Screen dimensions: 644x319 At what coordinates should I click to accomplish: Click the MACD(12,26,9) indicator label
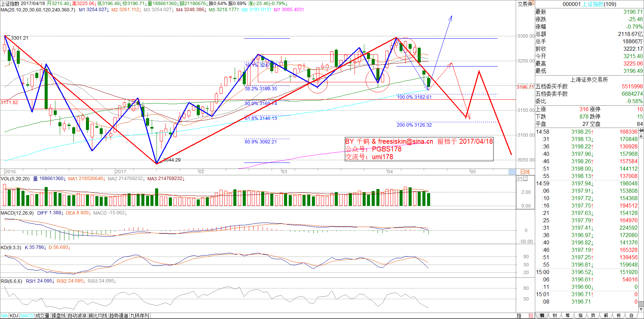[x=17, y=213]
